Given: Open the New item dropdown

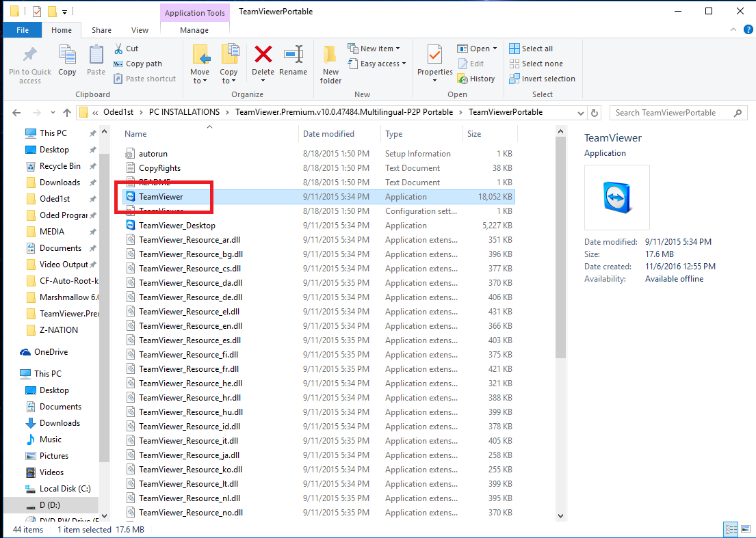Looking at the screenshot, I should pos(374,48).
